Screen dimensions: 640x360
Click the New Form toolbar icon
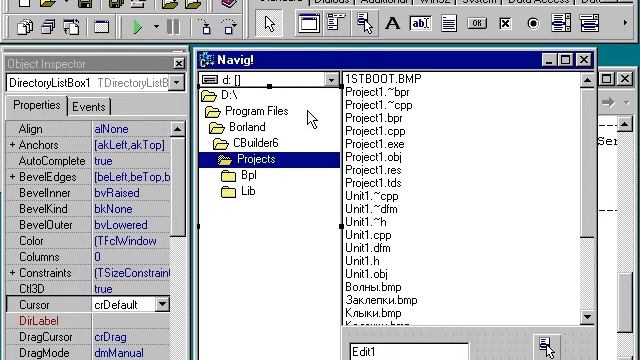pos(101,27)
